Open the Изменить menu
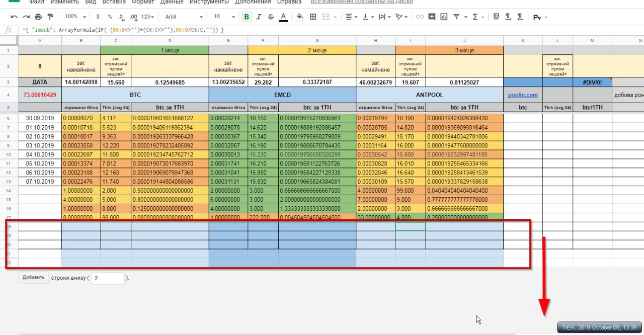Image resolution: width=644 pixels, height=335 pixels. (64, 3)
